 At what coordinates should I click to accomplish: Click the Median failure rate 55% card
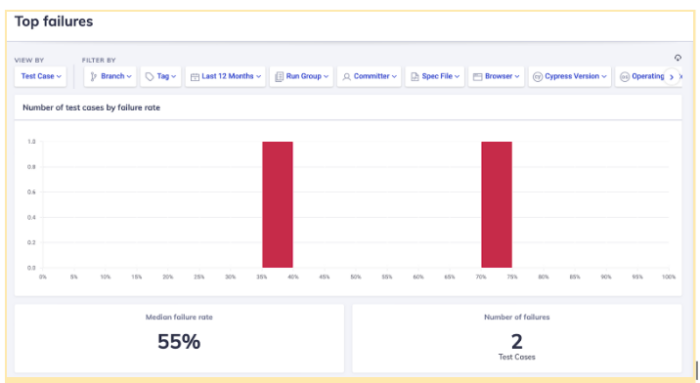(179, 338)
